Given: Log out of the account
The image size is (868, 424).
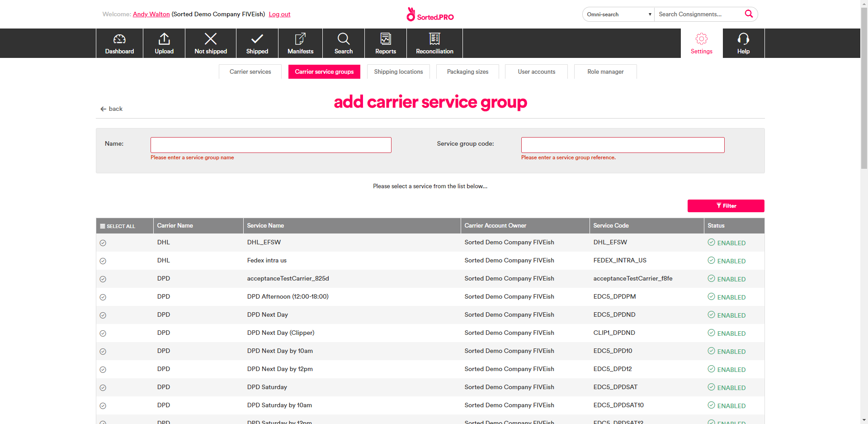Looking at the screenshot, I should pyautogui.click(x=279, y=14).
